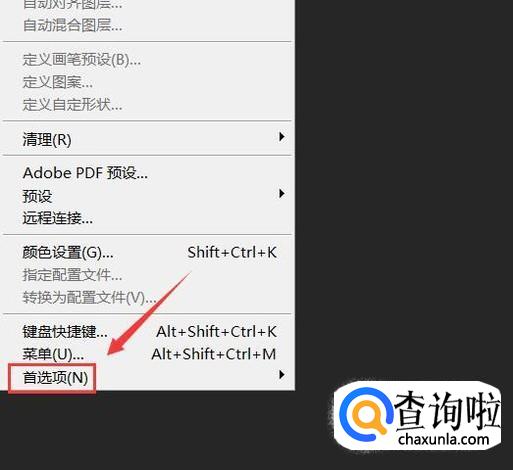
Task: Click Adobe PDF 预设... item
Action: coord(147,173)
